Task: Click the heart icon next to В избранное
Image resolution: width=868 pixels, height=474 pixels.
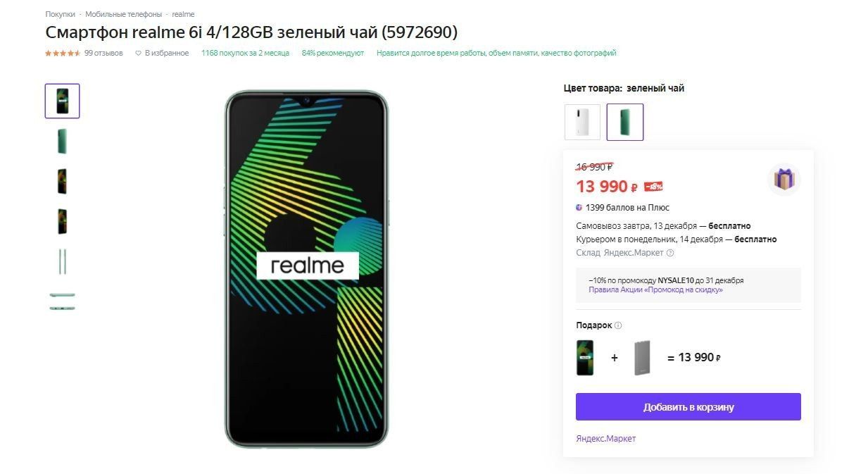Action: 139,53
